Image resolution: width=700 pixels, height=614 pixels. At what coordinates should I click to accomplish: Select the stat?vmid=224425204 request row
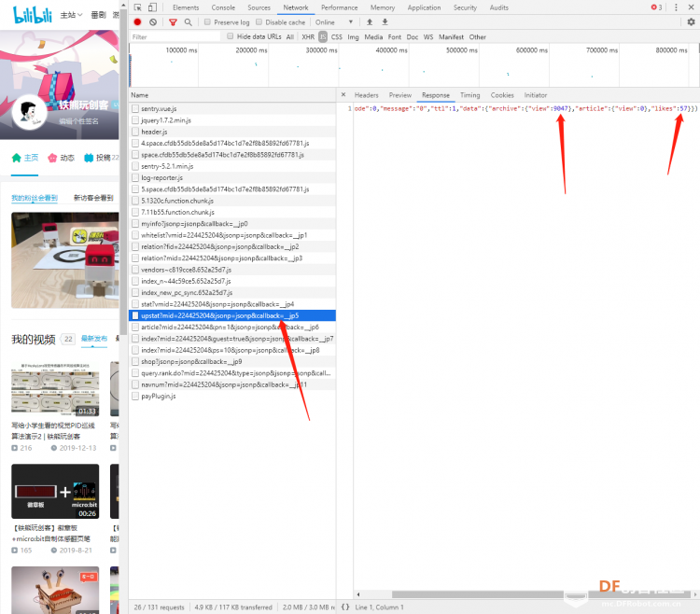pyautogui.click(x=232, y=304)
